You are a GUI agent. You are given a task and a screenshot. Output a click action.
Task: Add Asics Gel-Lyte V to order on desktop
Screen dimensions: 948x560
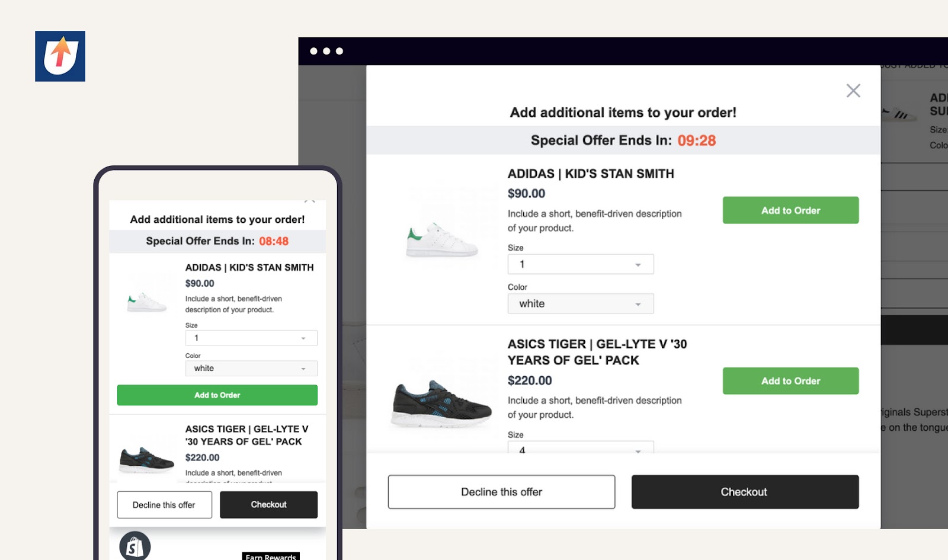tap(790, 381)
